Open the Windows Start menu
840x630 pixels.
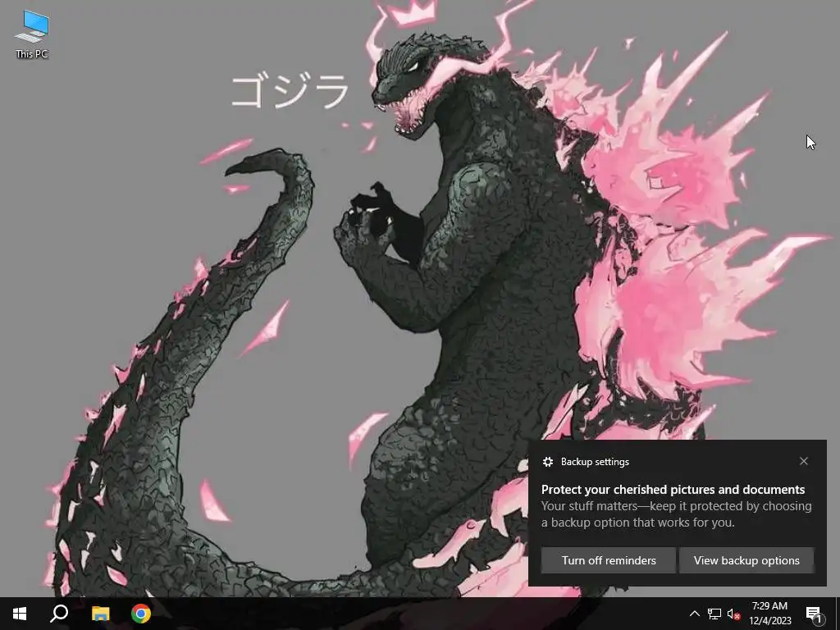pos(20,614)
